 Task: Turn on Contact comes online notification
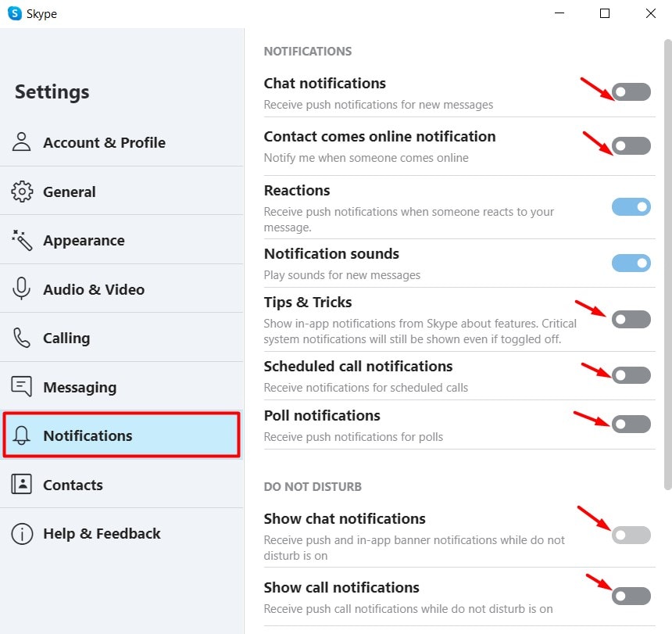pyautogui.click(x=631, y=145)
